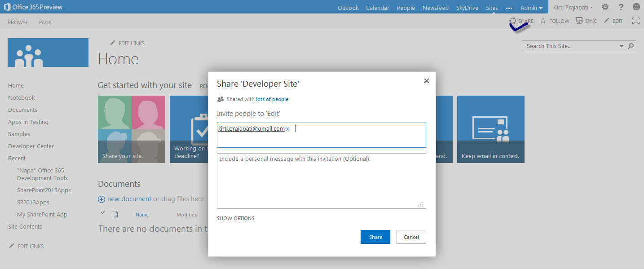
Task: Open the 'lots of people' link
Action: [x=272, y=99]
